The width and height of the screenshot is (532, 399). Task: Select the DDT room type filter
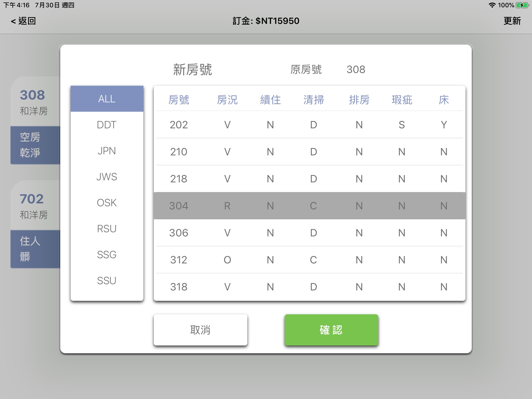(x=107, y=125)
